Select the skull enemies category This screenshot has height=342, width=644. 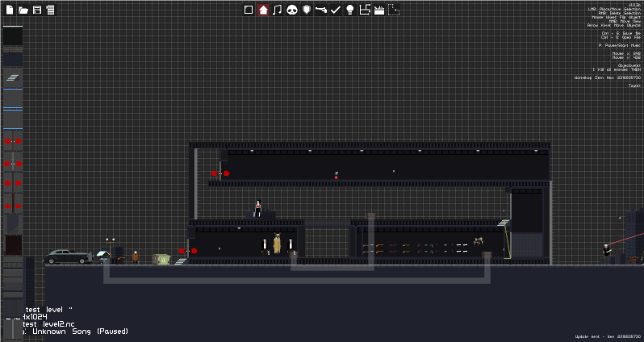click(x=292, y=10)
